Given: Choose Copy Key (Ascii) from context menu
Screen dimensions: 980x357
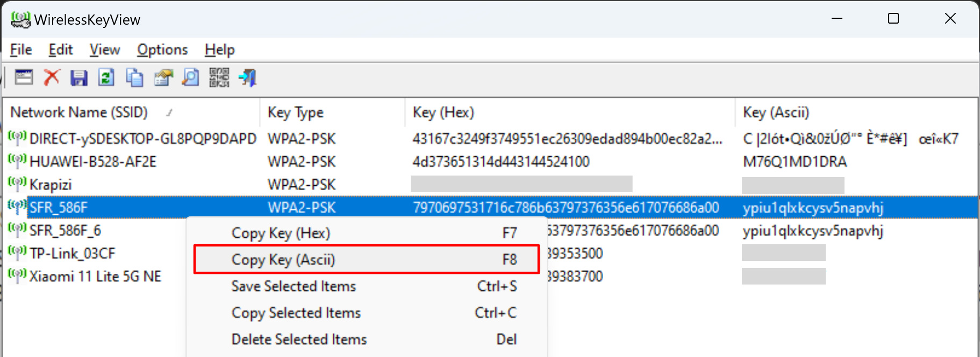Looking at the screenshot, I should (x=367, y=259).
